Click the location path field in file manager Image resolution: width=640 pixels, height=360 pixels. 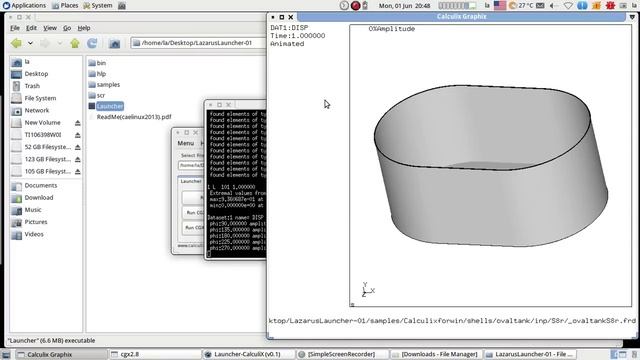coord(198,43)
